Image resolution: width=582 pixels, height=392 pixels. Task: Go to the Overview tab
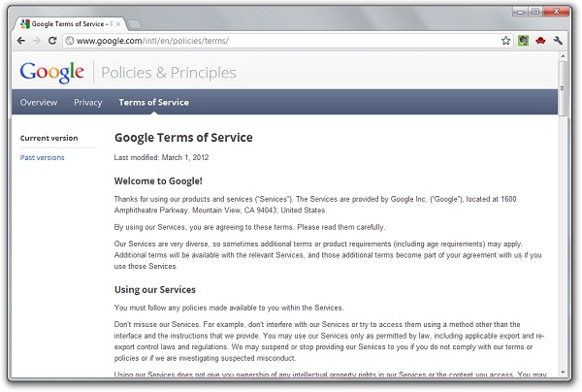39,102
